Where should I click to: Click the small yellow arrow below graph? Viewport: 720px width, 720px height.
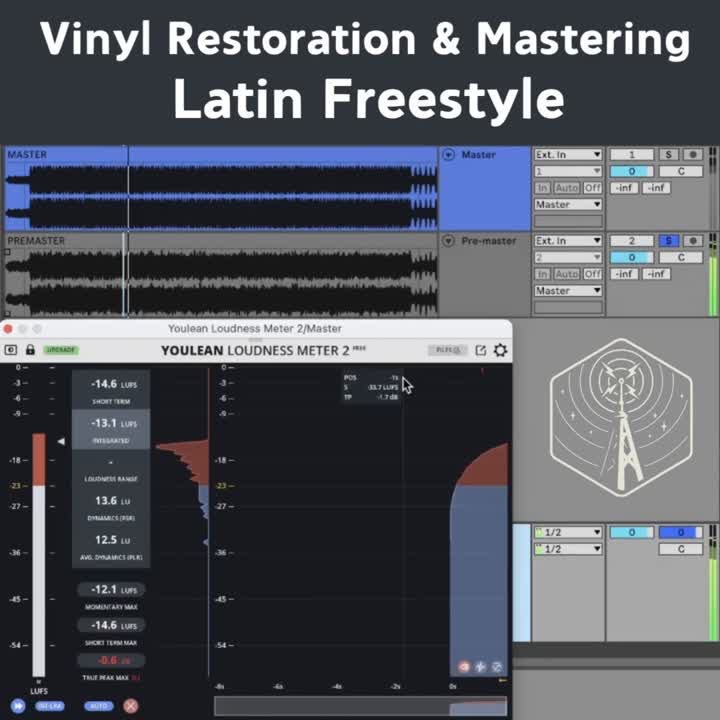click(503, 681)
